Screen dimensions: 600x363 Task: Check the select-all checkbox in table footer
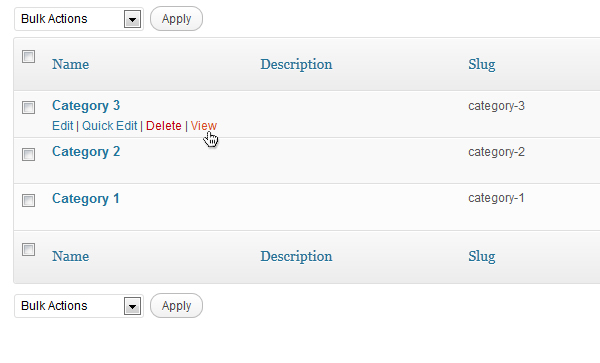tap(28, 249)
